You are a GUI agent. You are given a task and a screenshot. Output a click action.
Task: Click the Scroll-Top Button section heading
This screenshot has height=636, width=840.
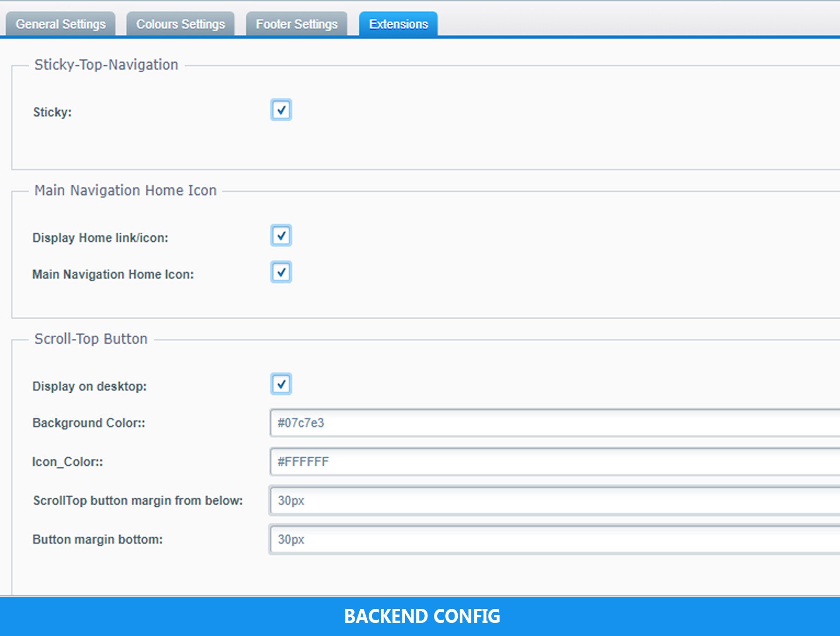(x=91, y=339)
